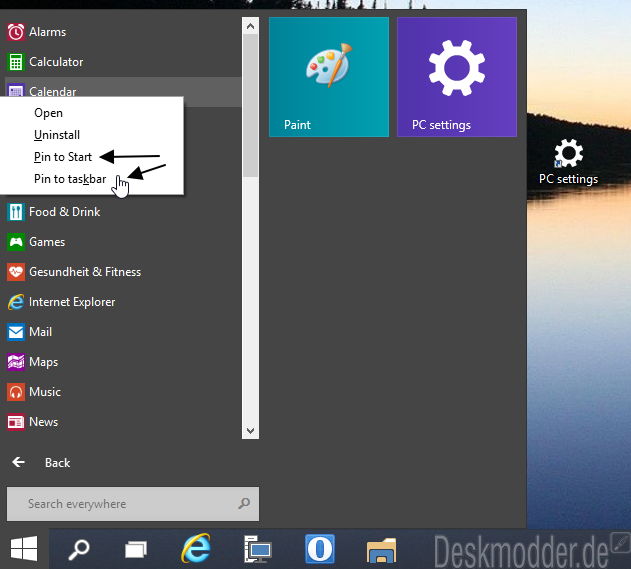Open the blue O app on taskbar
631x569 pixels.
coord(320,548)
